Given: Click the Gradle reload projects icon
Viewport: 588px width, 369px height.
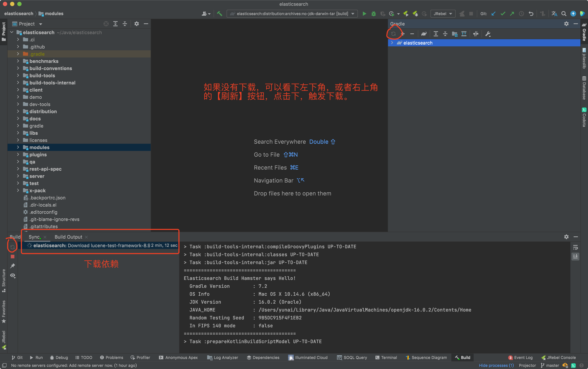Looking at the screenshot, I should [x=393, y=34].
